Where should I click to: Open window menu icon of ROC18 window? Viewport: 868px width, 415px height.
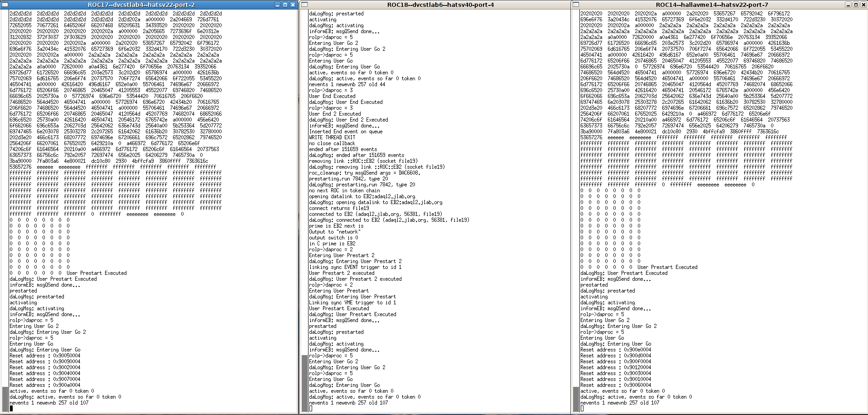305,5
